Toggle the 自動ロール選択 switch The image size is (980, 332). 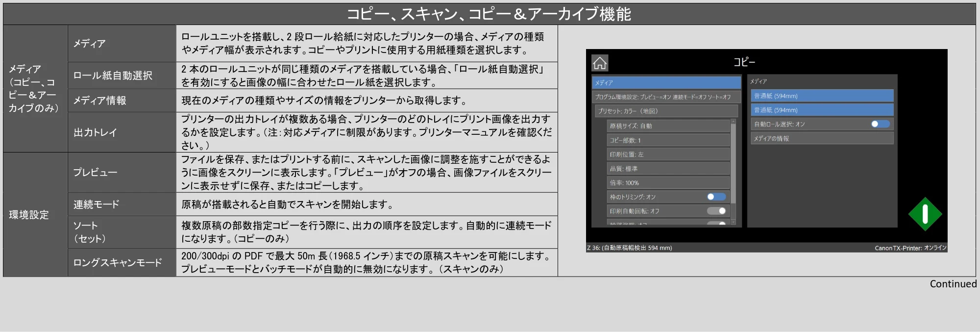tap(880, 124)
